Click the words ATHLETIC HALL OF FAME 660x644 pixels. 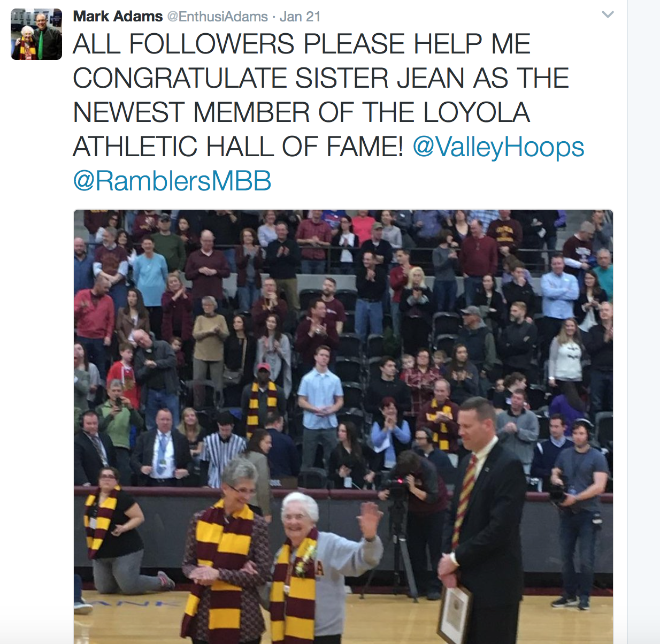(238, 147)
